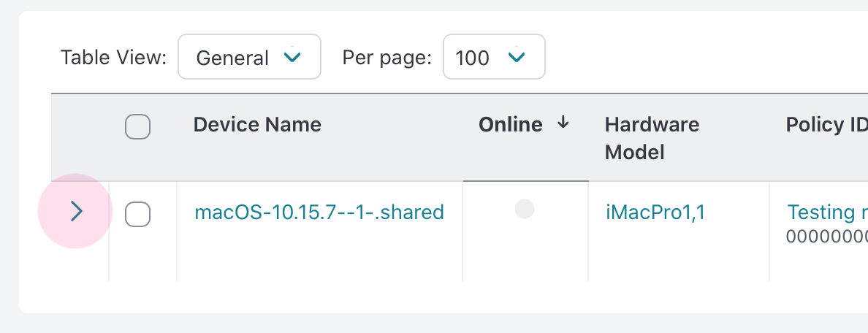Click the Table View dropdown chevron arrow
Viewport: 868px width, 333px height.
293,57
